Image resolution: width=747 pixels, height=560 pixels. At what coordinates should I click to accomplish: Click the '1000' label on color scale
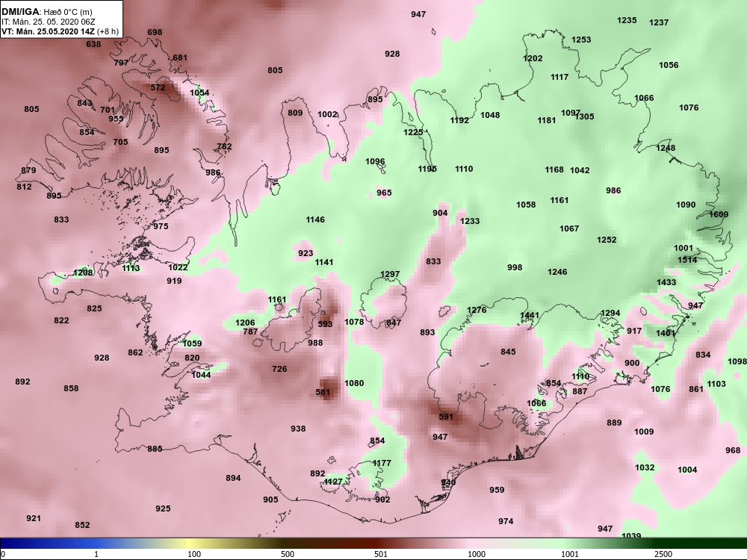pos(477,554)
